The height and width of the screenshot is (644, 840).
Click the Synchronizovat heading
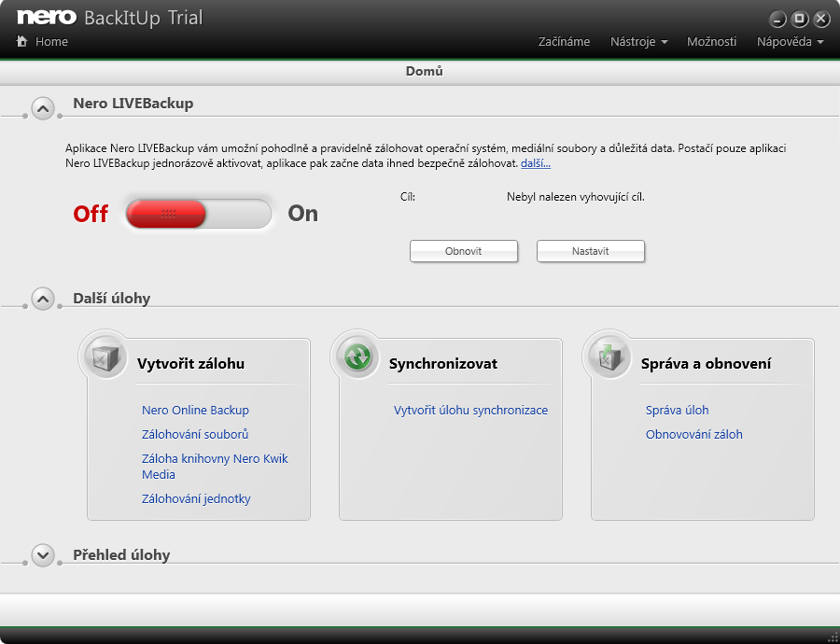[x=443, y=363]
